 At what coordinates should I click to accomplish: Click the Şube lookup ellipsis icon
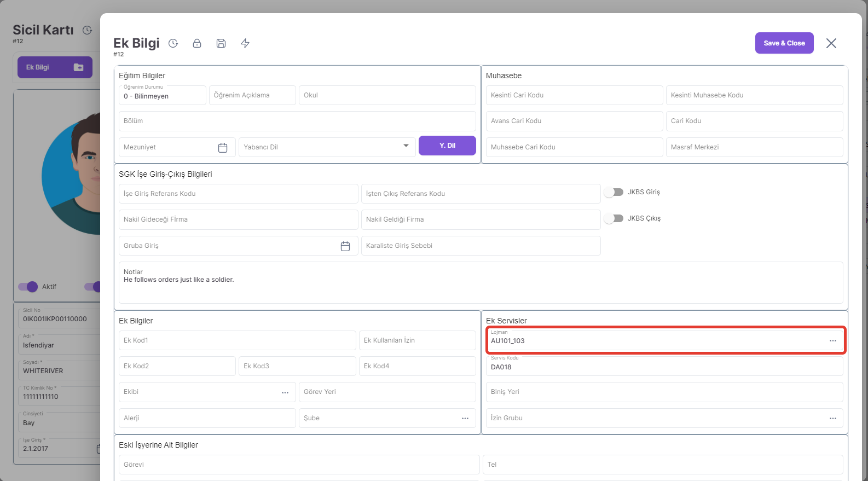pos(465,419)
